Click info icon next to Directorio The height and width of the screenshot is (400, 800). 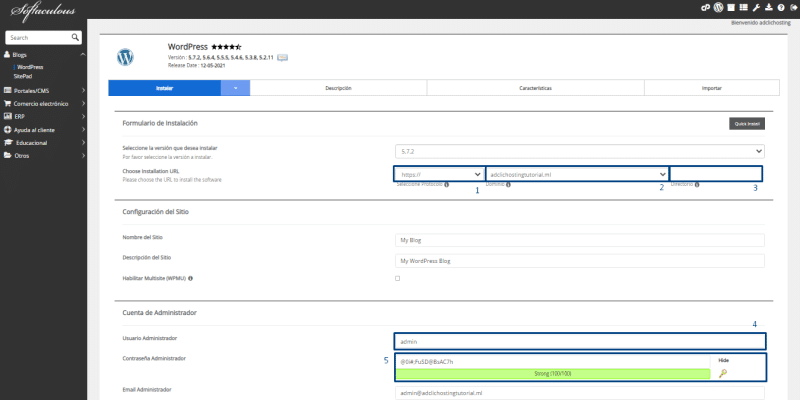coord(697,185)
